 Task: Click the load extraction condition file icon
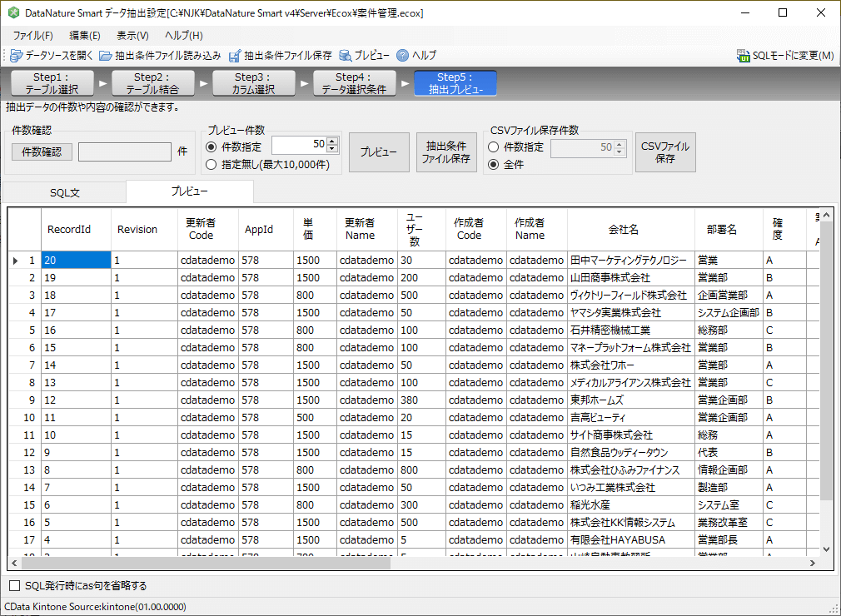(x=106, y=56)
